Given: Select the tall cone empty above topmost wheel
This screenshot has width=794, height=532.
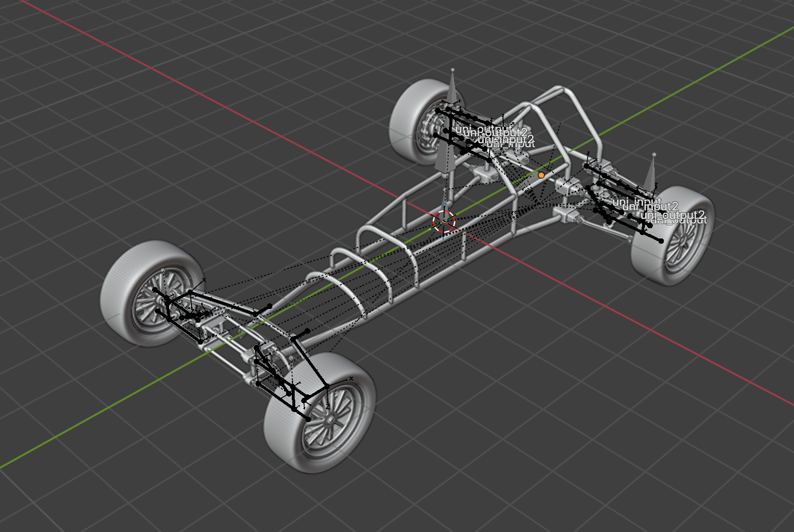Looking at the screenshot, I should click(452, 87).
